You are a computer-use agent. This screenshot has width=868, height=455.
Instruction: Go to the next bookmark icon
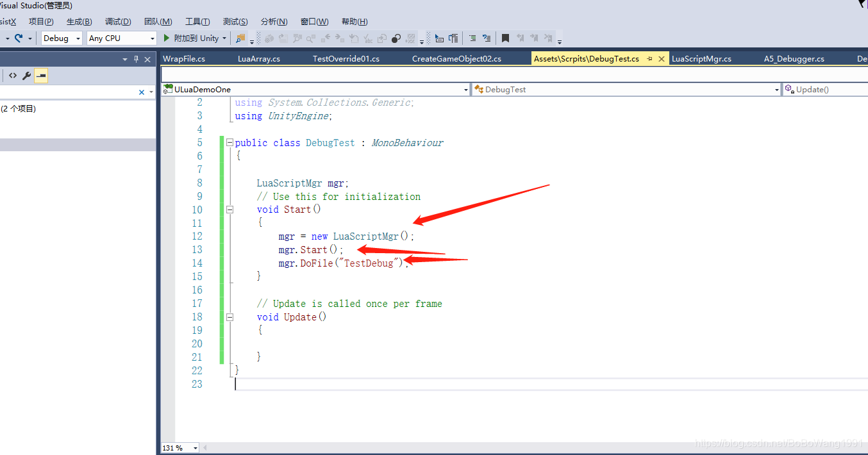(534, 38)
